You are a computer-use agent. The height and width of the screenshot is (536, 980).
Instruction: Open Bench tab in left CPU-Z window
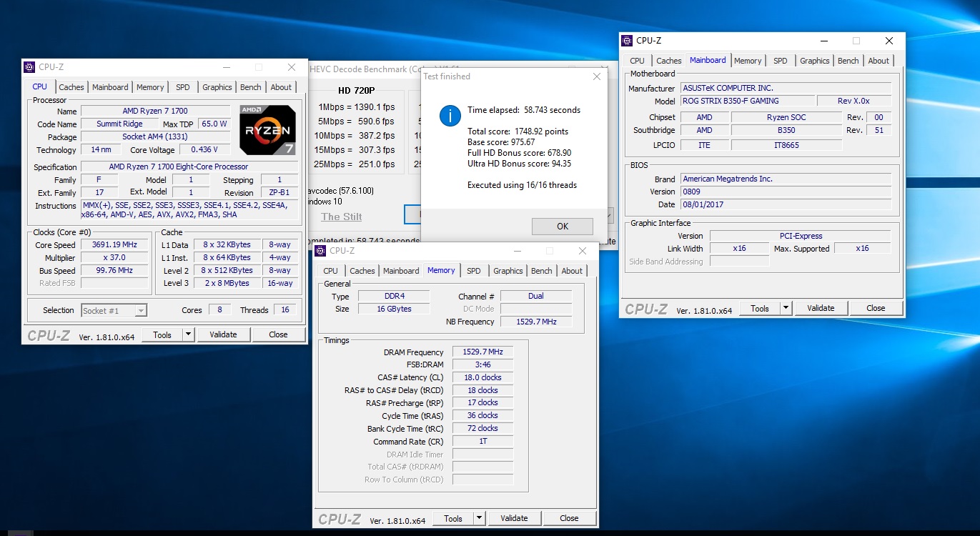point(251,87)
